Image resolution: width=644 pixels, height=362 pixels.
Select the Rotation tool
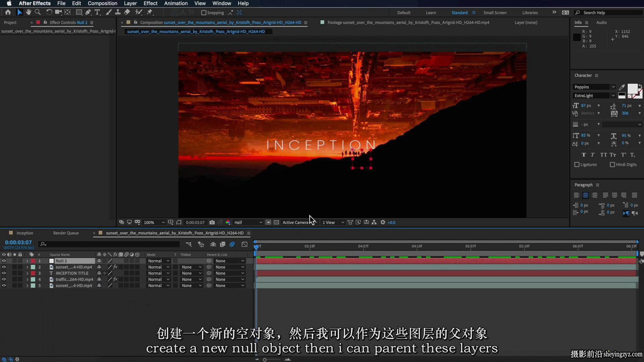[x=49, y=12]
